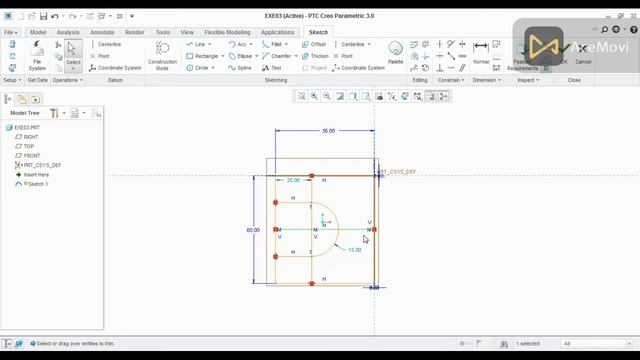
Task: Expand the Dimension group dropdown
Action: pyautogui.click(x=487, y=80)
